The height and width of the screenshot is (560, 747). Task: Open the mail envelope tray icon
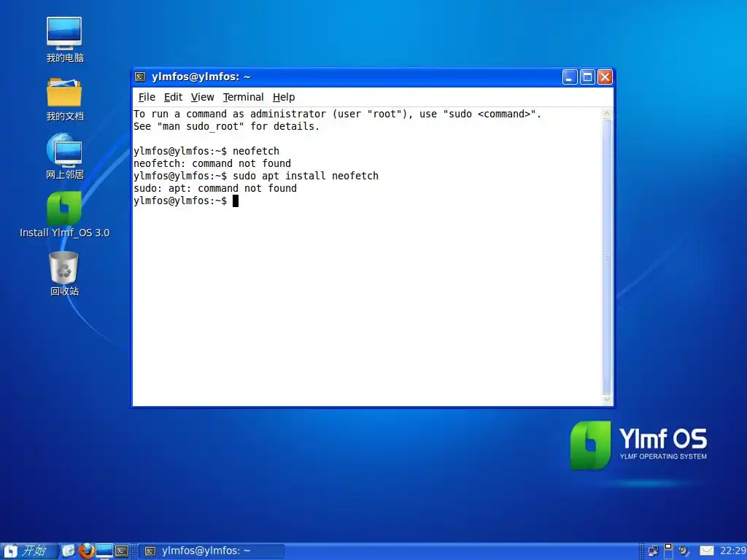click(x=706, y=551)
